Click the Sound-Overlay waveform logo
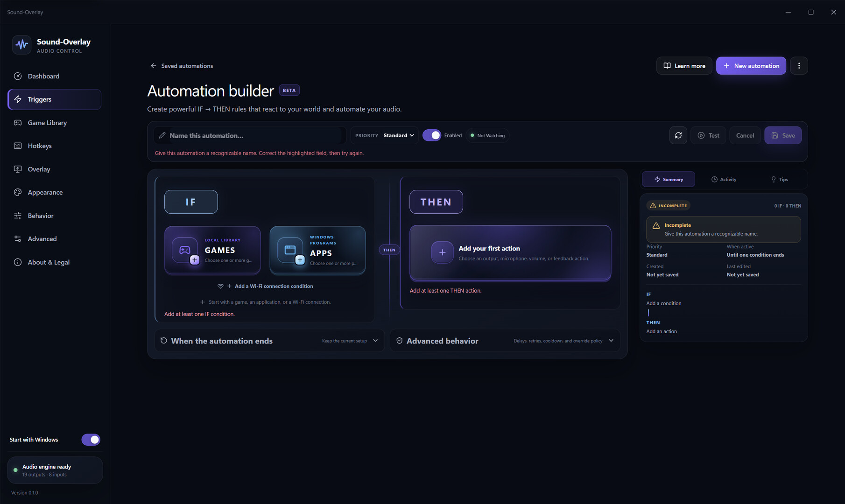This screenshot has width=845, height=504. [x=21, y=45]
